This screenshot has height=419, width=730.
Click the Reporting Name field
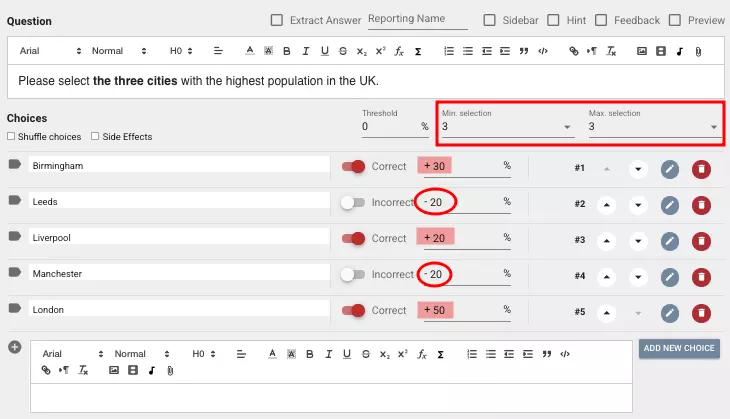(418, 19)
